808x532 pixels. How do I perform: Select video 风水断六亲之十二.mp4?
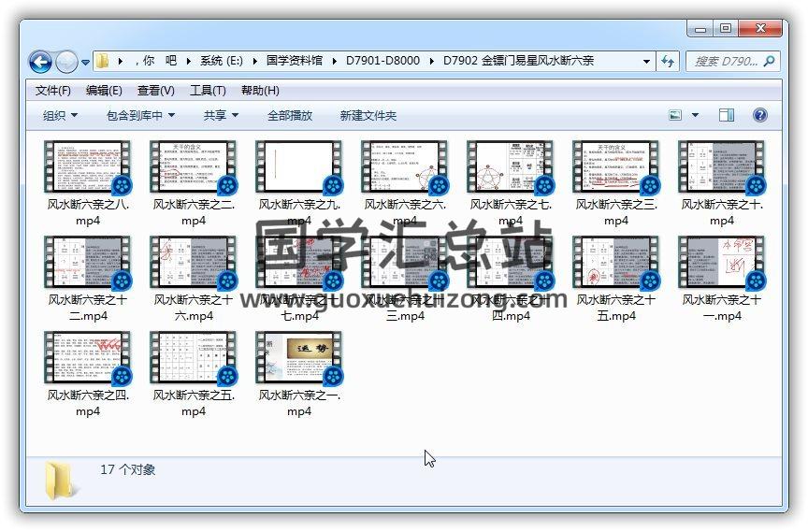88,278
